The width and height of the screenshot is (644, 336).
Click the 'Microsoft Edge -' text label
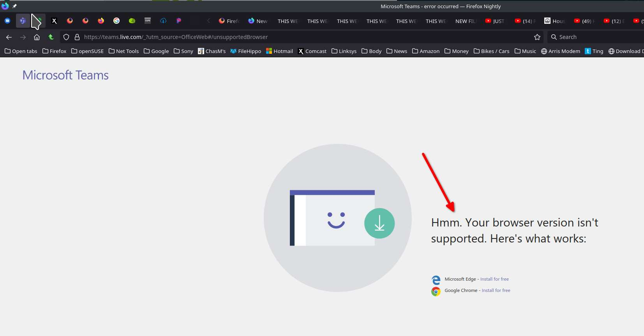point(462,279)
